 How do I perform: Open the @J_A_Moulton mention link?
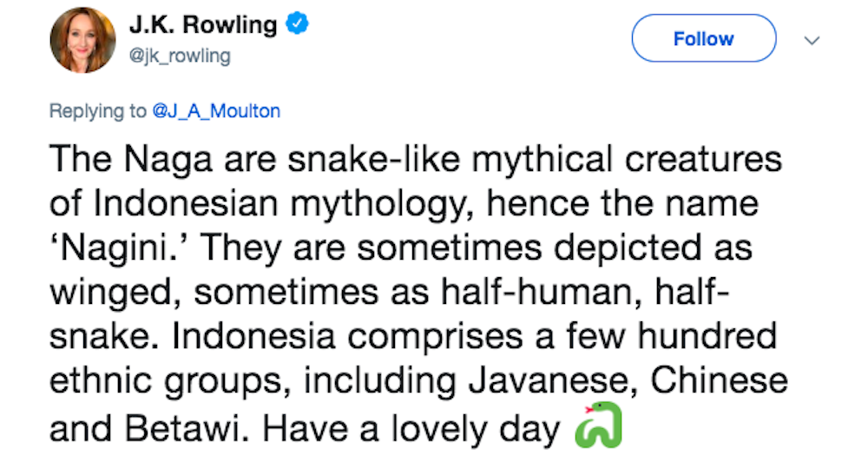click(216, 111)
